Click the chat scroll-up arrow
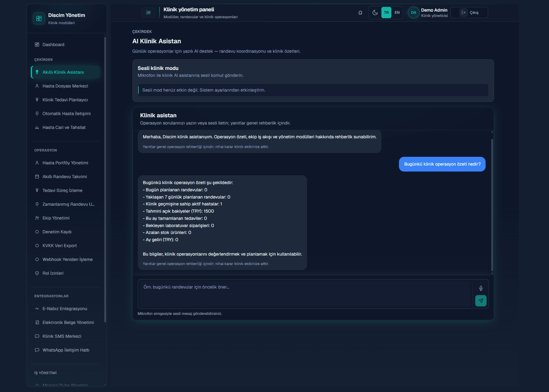The image size is (549, 392). (x=492, y=132)
